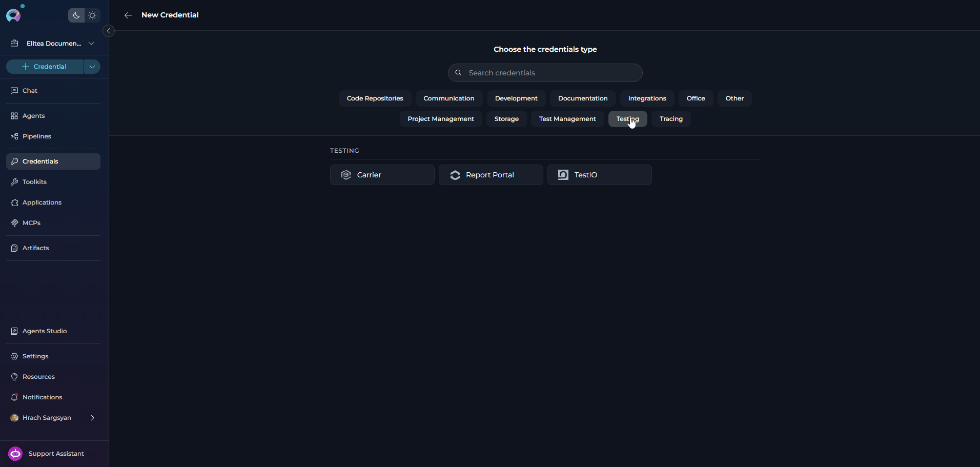Filter by Storage category
Viewport: 980px width, 467px height.
point(506,119)
